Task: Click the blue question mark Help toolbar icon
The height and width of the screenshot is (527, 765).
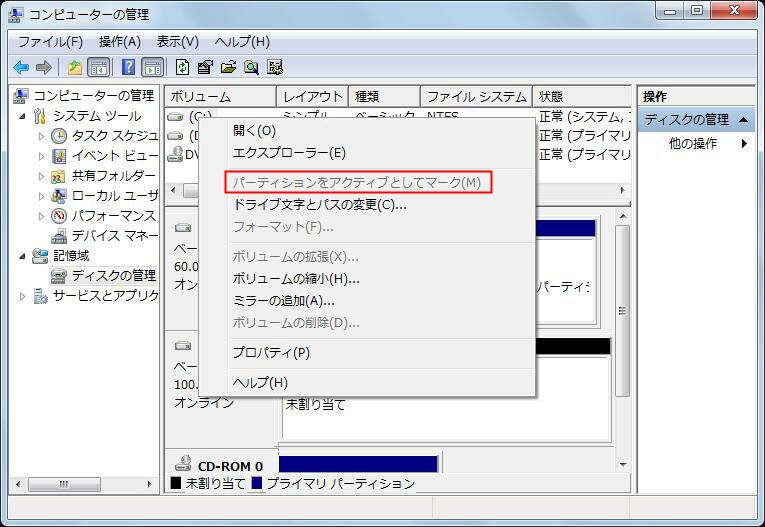Action: point(128,67)
